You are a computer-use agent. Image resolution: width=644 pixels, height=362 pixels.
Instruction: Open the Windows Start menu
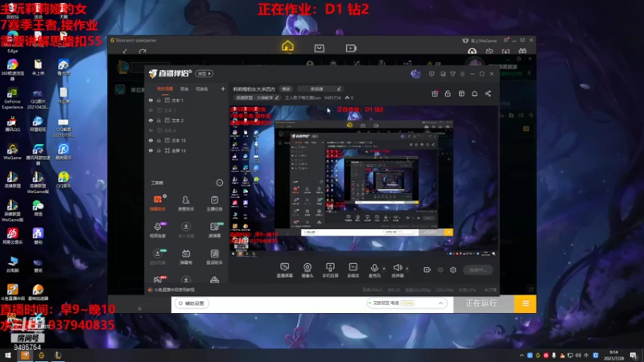pyautogui.click(x=8, y=356)
